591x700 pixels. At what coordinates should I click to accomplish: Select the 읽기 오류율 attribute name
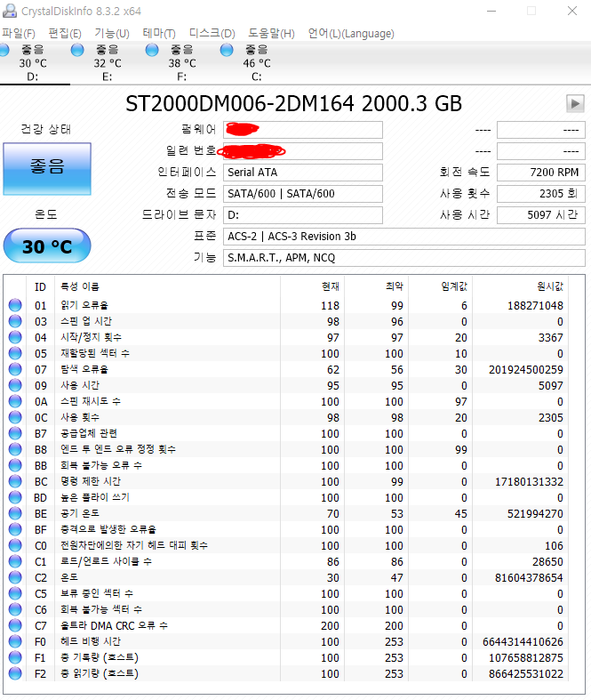(84, 305)
